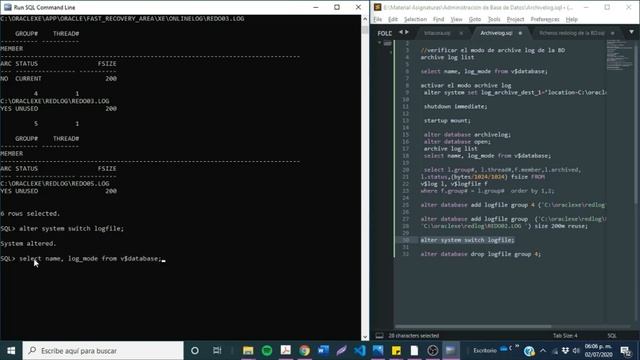Viewport: 640px width, 360px height.
Task: Open Edit menu in Sublime Text
Action: pos(393,19)
